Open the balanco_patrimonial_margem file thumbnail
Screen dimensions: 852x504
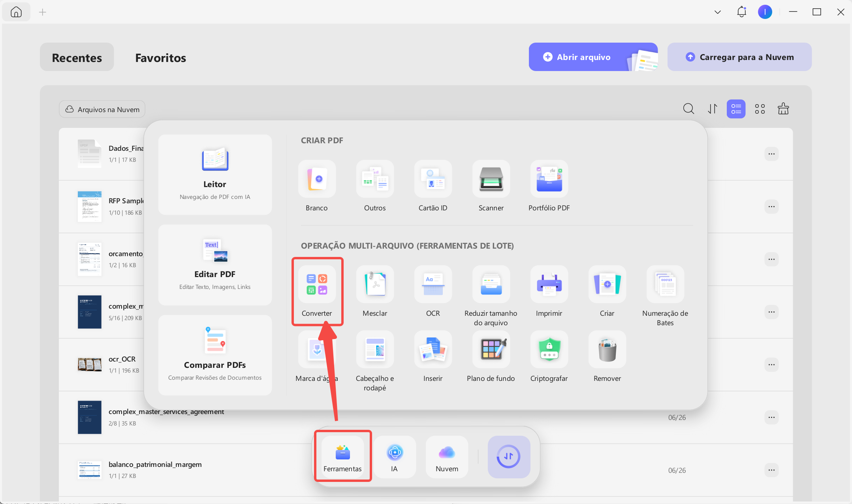pos(89,470)
